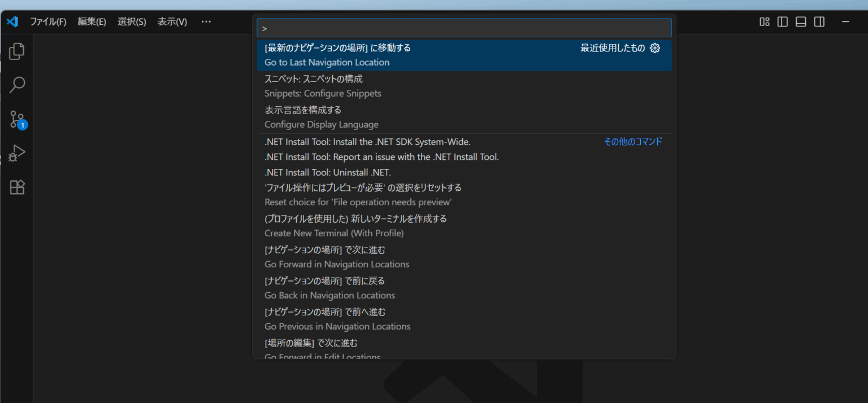Toggle the Primary Side Bar icon
This screenshot has width=868, height=403.
(782, 21)
